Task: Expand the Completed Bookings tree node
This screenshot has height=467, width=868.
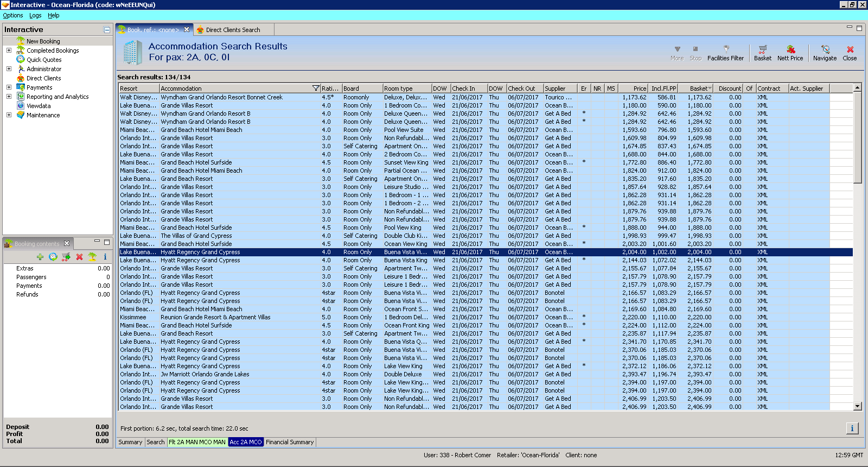Action: 9,51
